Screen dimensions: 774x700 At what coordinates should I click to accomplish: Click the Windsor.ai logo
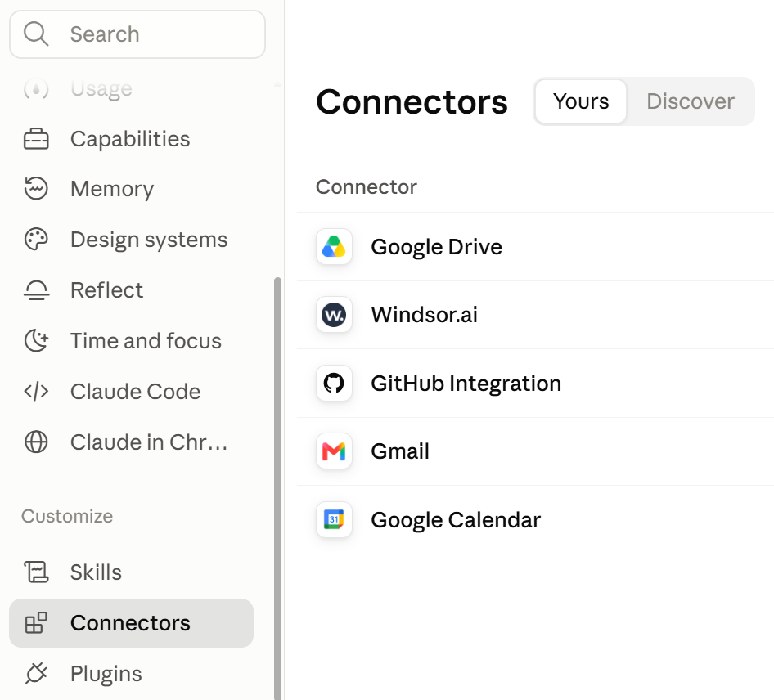(x=334, y=315)
